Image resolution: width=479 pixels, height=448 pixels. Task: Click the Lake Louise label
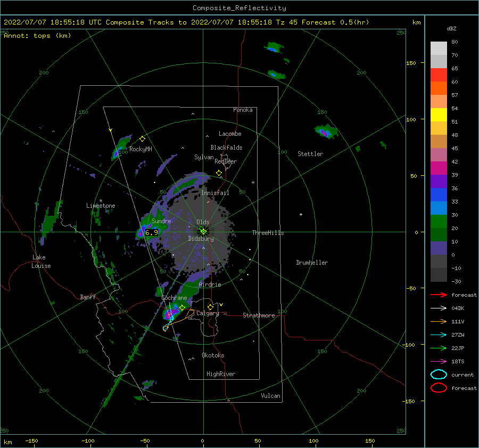(x=42, y=262)
